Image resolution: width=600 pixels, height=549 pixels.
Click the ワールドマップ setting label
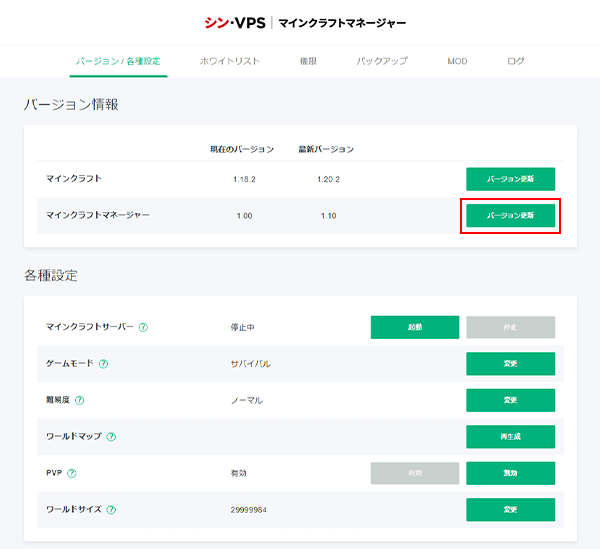click(74, 436)
